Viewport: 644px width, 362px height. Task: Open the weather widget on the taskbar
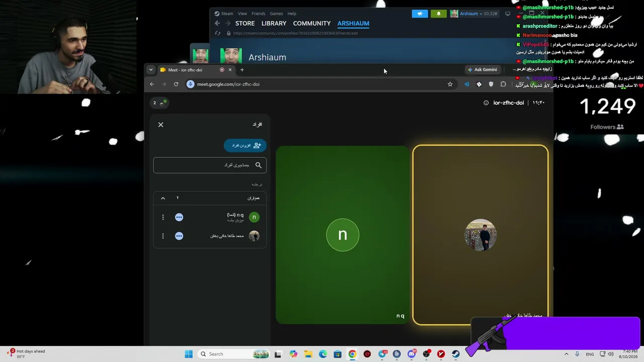[x=26, y=353]
